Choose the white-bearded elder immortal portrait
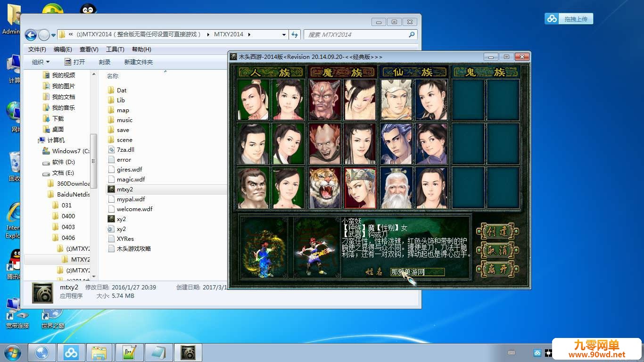 click(x=396, y=188)
